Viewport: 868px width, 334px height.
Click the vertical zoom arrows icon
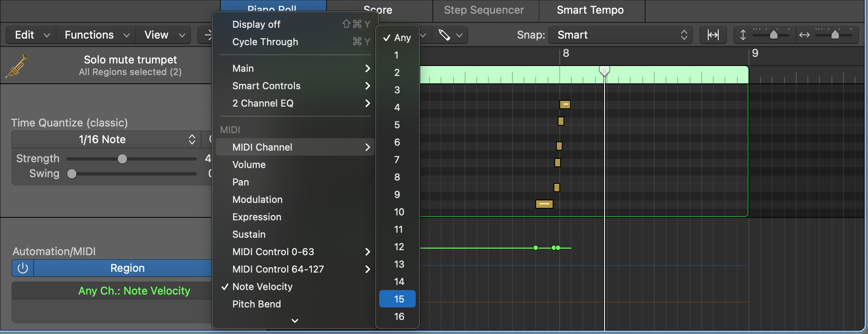pos(743,35)
